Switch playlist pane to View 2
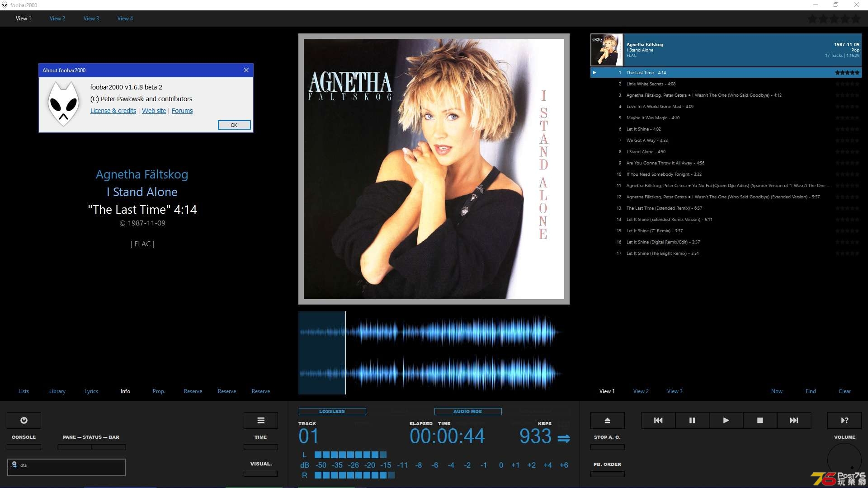The image size is (868, 488). (641, 391)
